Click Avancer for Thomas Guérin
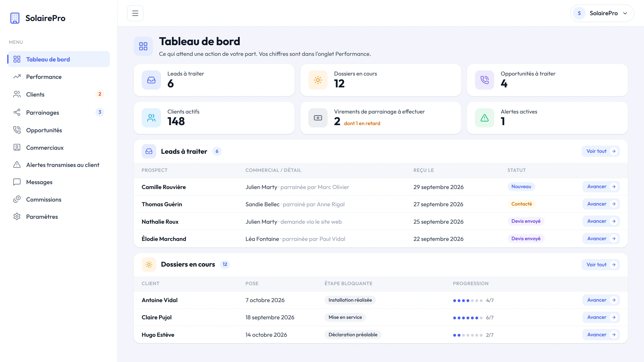This screenshot has width=644, height=362. coord(601,204)
